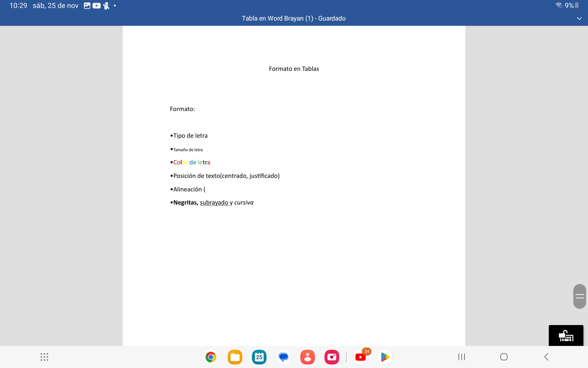Show recent apps navigation button
The height and width of the screenshot is (368, 588).
pyautogui.click(x=462, y=357)
